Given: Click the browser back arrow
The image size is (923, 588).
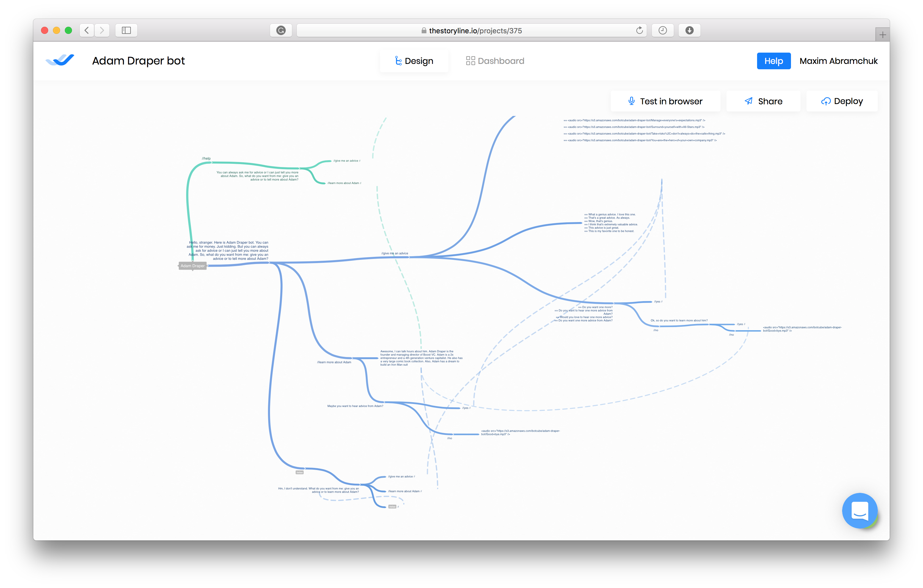Looking at the screenshot, I should pyautogui.click(x=87, y=30).
